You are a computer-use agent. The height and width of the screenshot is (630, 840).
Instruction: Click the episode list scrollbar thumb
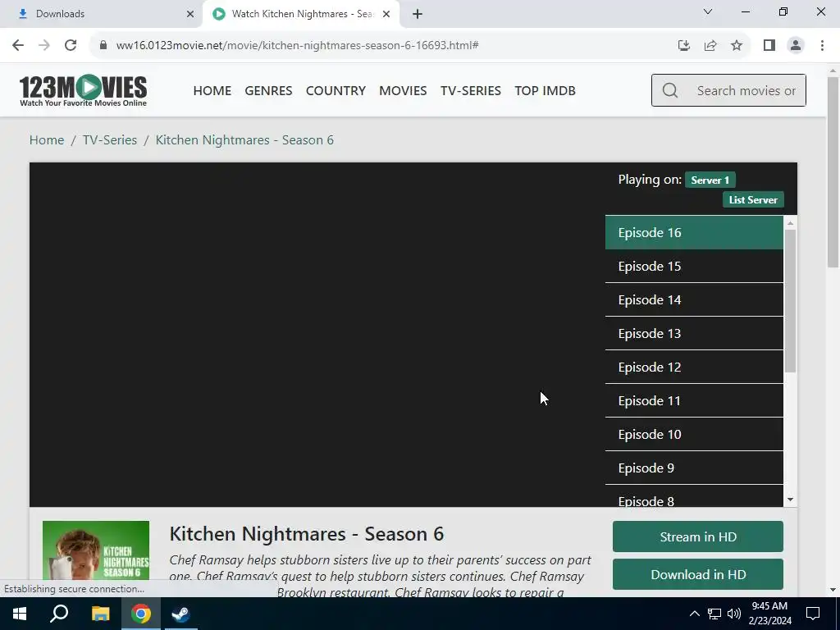tap(790, 300)
